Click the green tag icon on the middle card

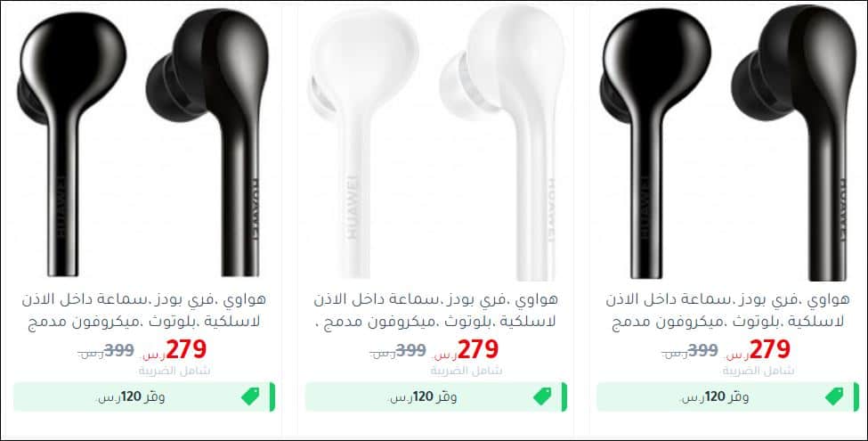point(542,396)
